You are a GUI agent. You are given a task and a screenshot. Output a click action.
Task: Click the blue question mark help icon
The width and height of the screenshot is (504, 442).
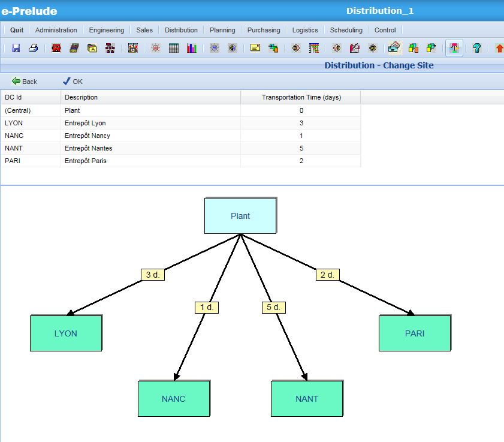(x=476, y=48)
